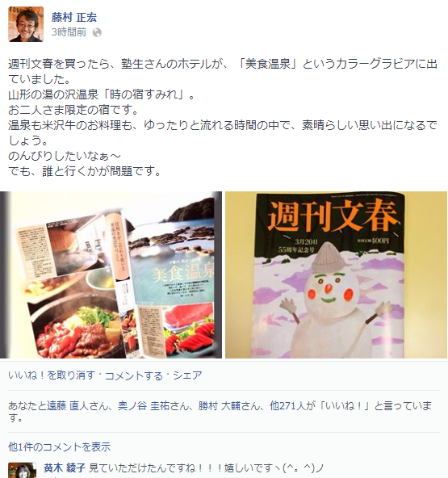Open commenter 黄木 綾子's avatar
Image resolution: width=448 pixels, height=478 pixels.
click(23, 470)
